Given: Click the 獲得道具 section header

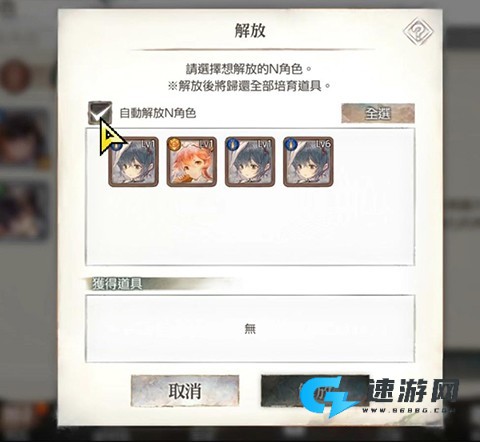Looking at the screenshot, I should [117, 284].
